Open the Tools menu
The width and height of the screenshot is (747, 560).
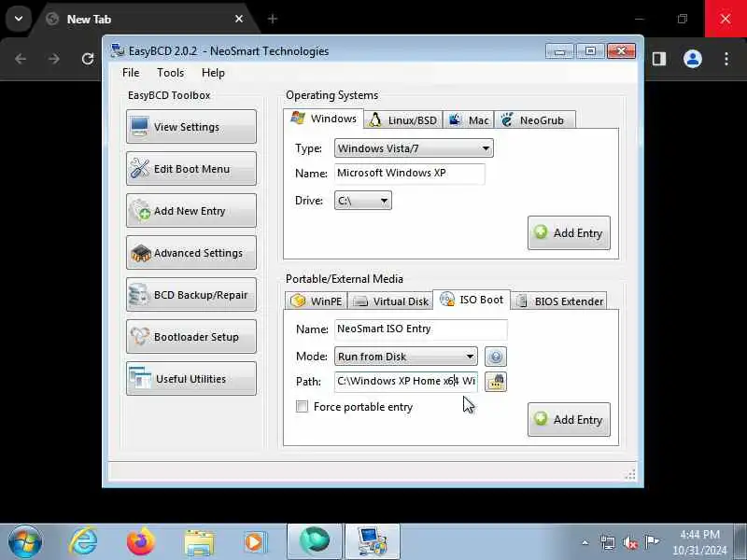point(170,73)
